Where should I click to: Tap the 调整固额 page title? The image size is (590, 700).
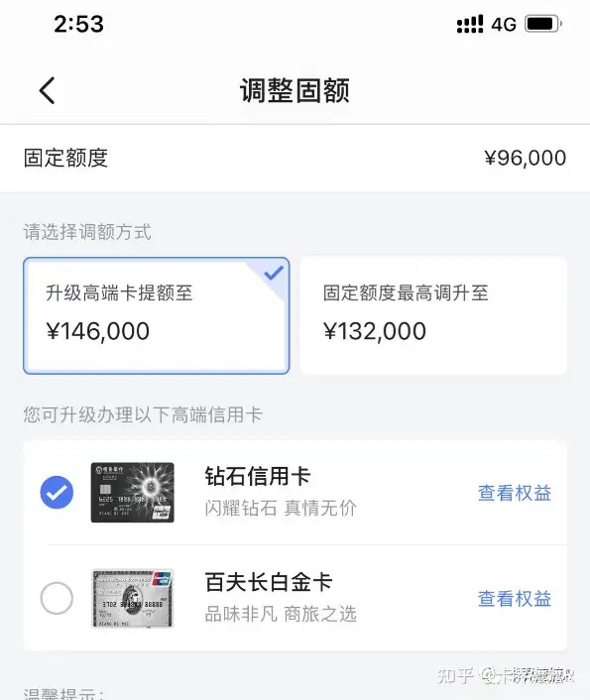click(x=295, y=90)
